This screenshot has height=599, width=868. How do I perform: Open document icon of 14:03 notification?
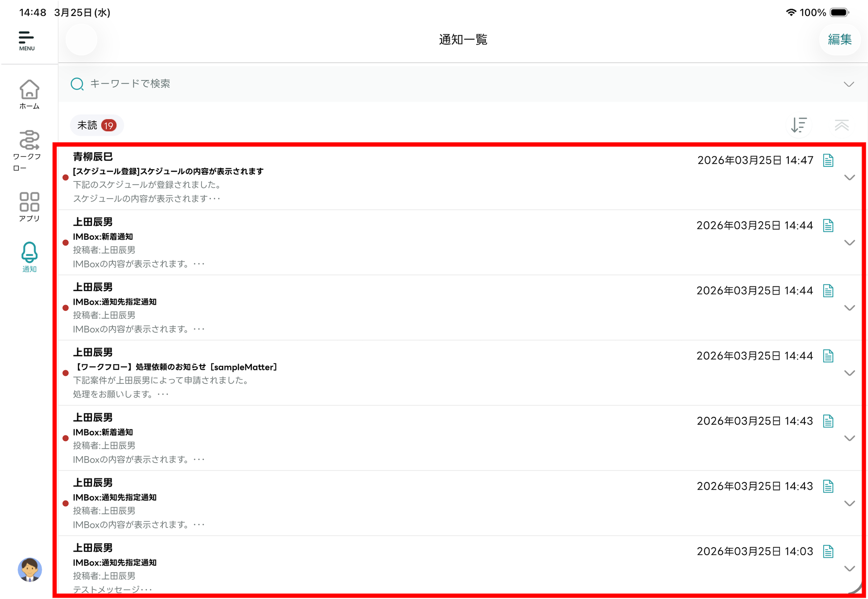[828, 551]
